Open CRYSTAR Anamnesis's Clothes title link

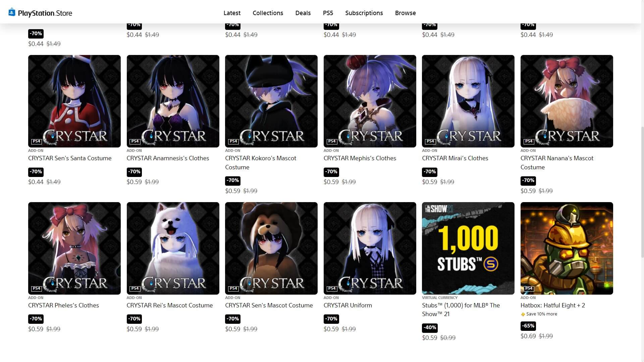[x=168, y=158]
